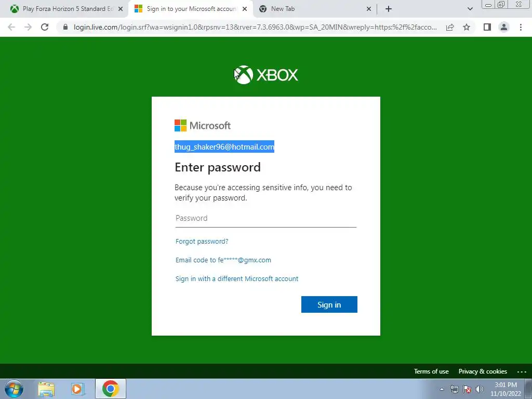
Task: Open the Windows Start menu
Action: 14,389
